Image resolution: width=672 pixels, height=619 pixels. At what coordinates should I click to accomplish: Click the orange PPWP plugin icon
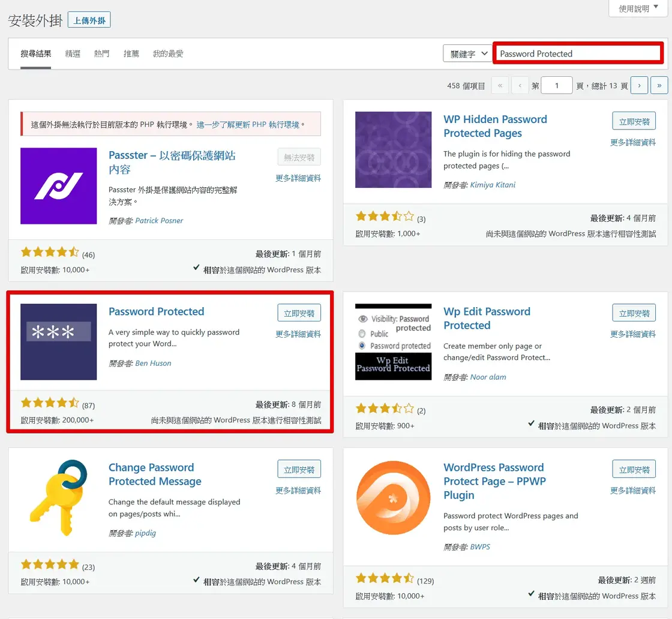(x=393, y=498)
